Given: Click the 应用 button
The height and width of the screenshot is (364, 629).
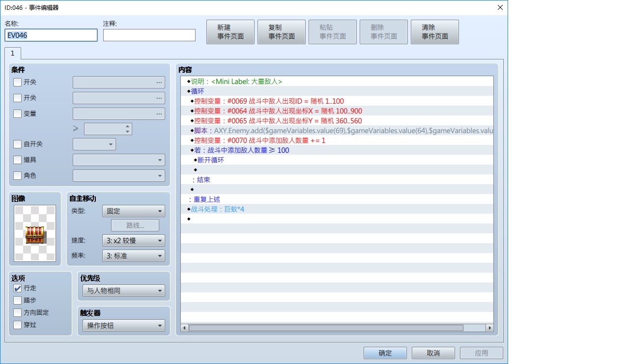Looking at the screenshot, I should click(482, 353).
